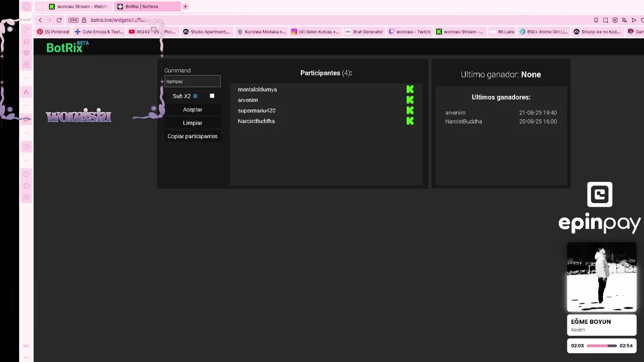This screenshot has width=644, height=362.
Task: Open sidebar history clock icon
Action: [27, 174]
